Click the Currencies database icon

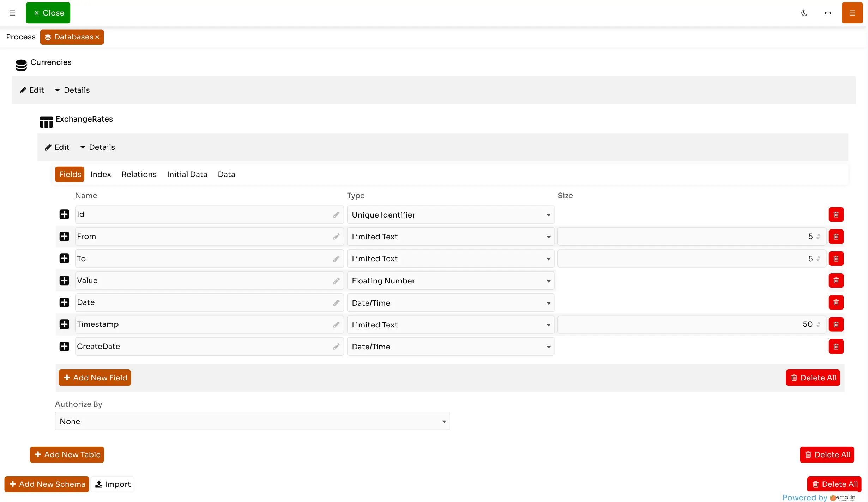[x=21, y=65]
